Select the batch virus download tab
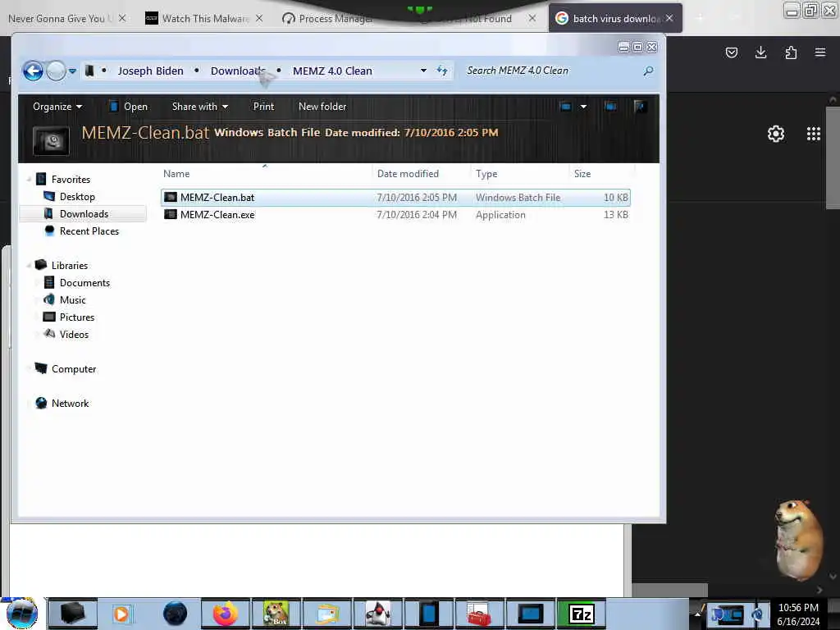The height and width of the screenshot is (630, 840). pyautogui.click(x=616, y=19)
